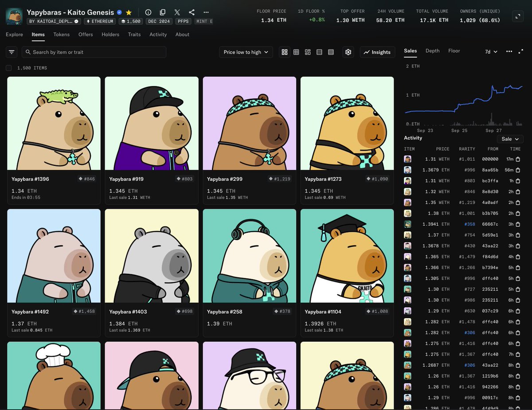The width and height of the screenshot is (532, 410).
Task: Click the cart icon on the 1.366 ETH row
Action: [x=518, y=267]
